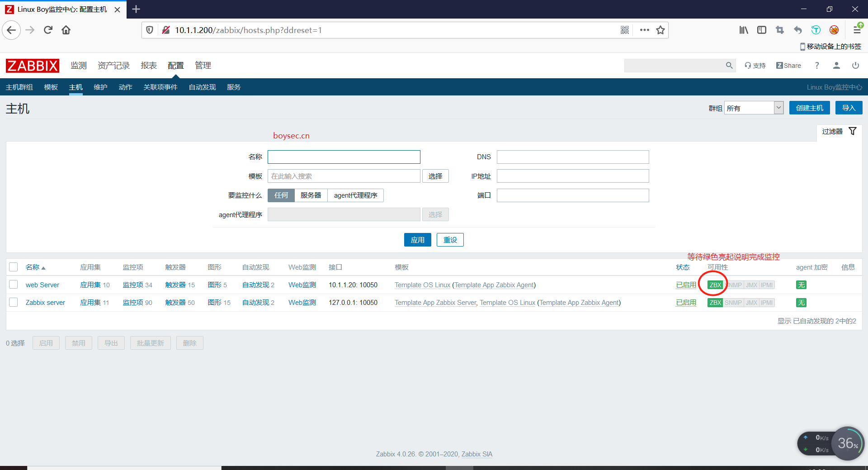Open Zabbix SIA footer link
Screen dimensions: 868x470
tap(477, 454)
